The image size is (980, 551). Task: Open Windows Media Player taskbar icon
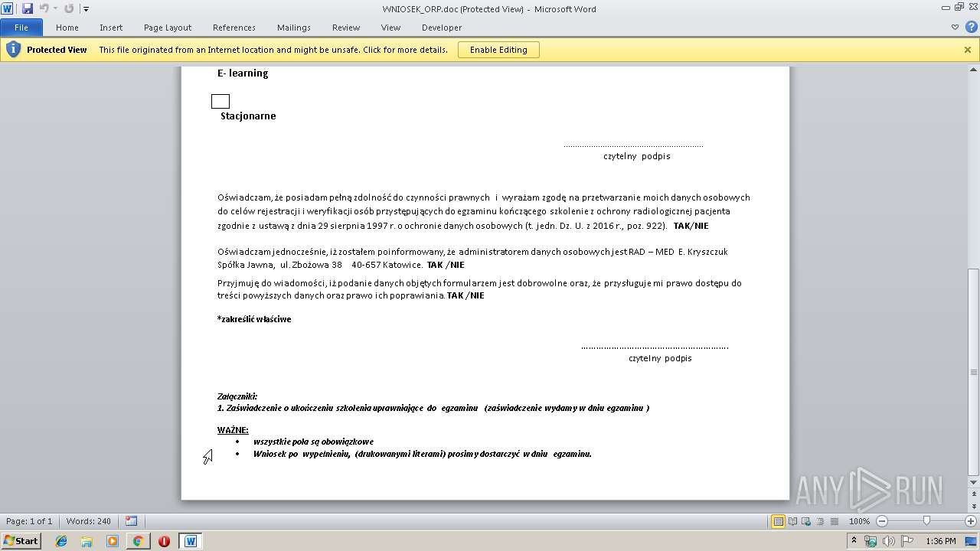tap(113, 541)
